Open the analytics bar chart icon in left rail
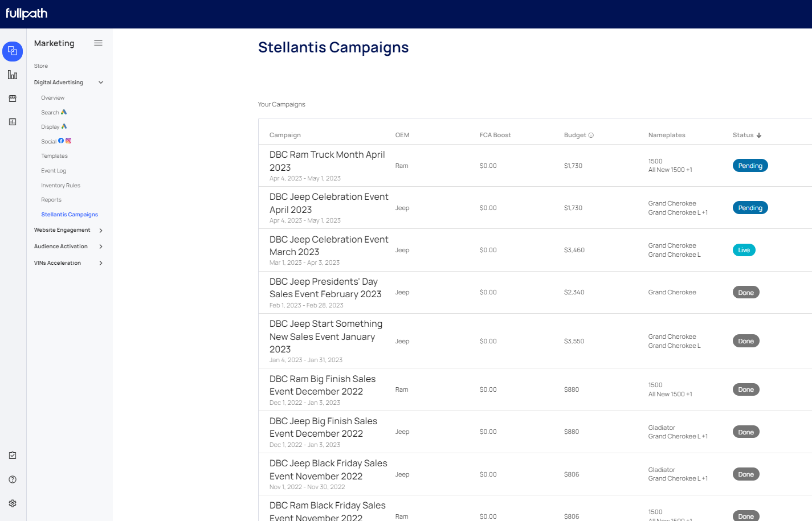Screen dimensions: 812x521 [x=13, y=75]
